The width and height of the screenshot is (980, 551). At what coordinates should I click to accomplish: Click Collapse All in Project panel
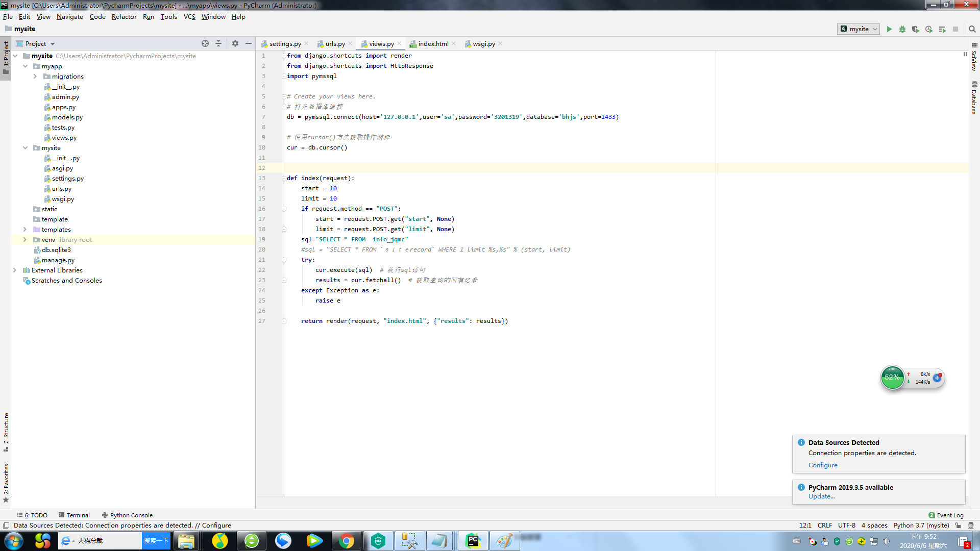pyautogui.click(x=218, y=43)
